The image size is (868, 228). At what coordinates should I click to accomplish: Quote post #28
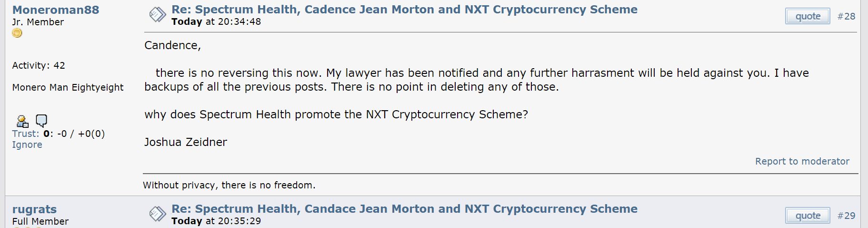pyautogui.click(x=808, y=16)
